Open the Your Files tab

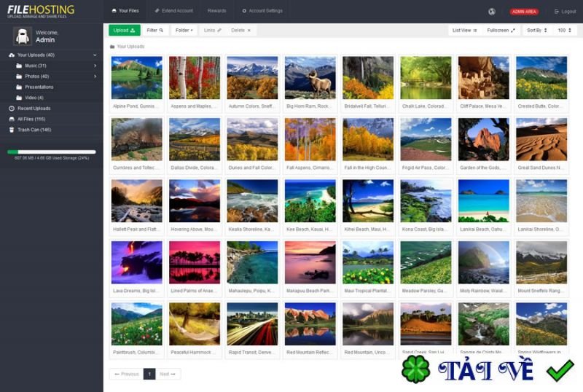point(125,11)
